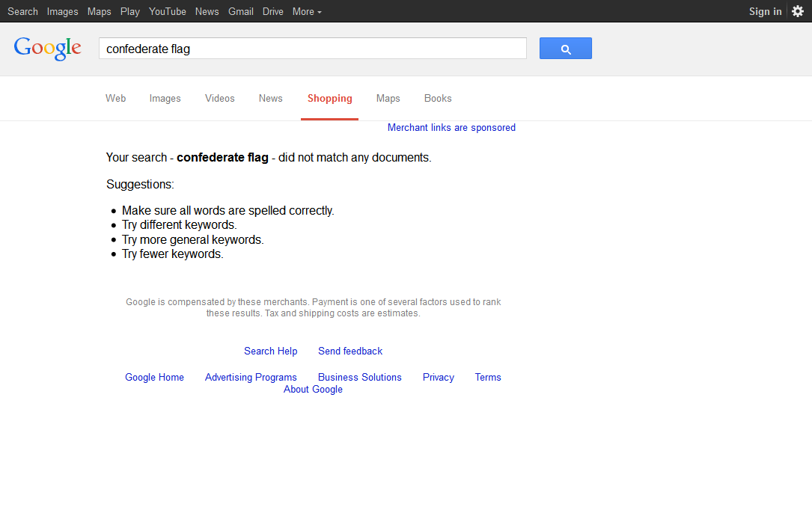Go to Google Home link
This screenshot has height=522, width=812.
click(x=154, y=378)
